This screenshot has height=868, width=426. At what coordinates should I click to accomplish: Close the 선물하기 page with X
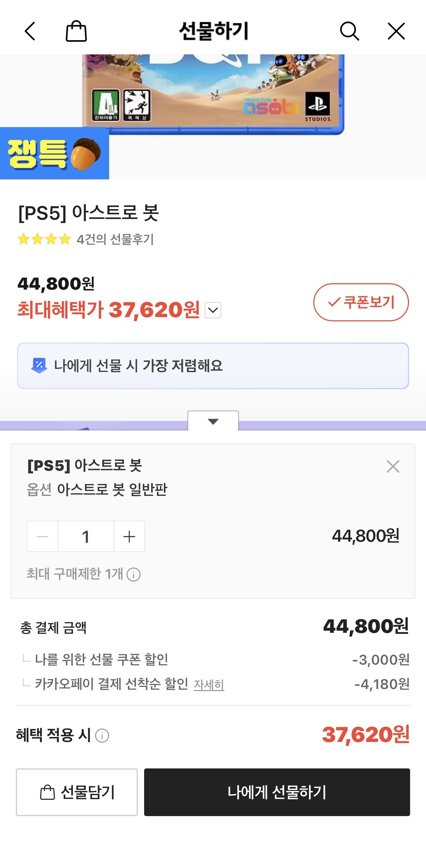click(x=396, y=31)
